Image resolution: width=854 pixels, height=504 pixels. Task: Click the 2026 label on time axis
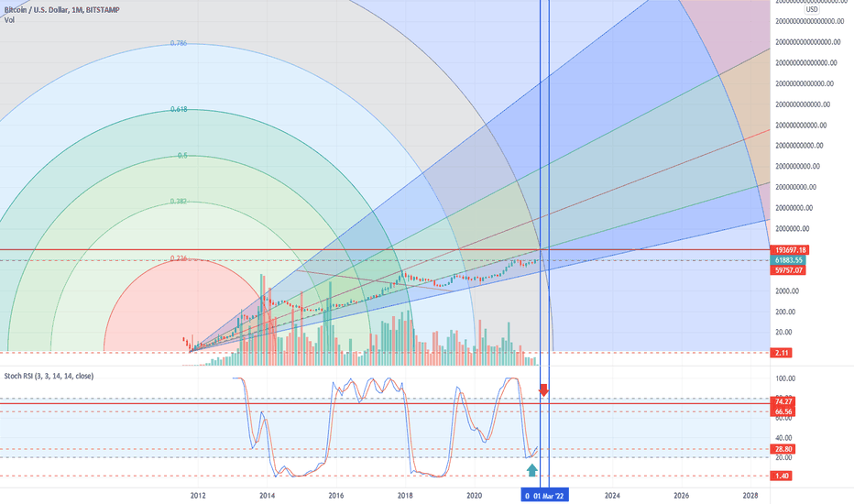pos(682,496)
